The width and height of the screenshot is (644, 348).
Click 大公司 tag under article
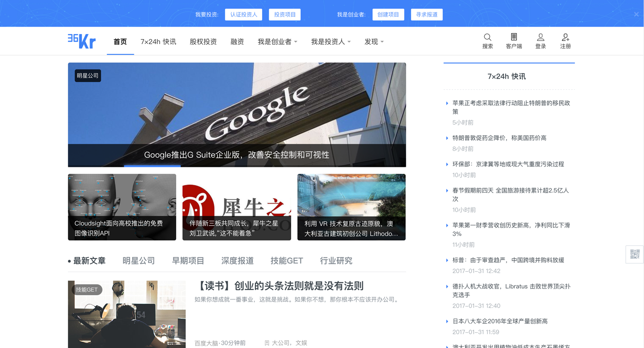[281, 343]
